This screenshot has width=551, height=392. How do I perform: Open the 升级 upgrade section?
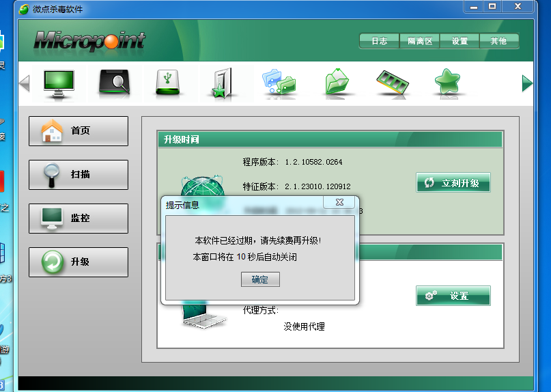pyautogui.click(x=79, y=262)
